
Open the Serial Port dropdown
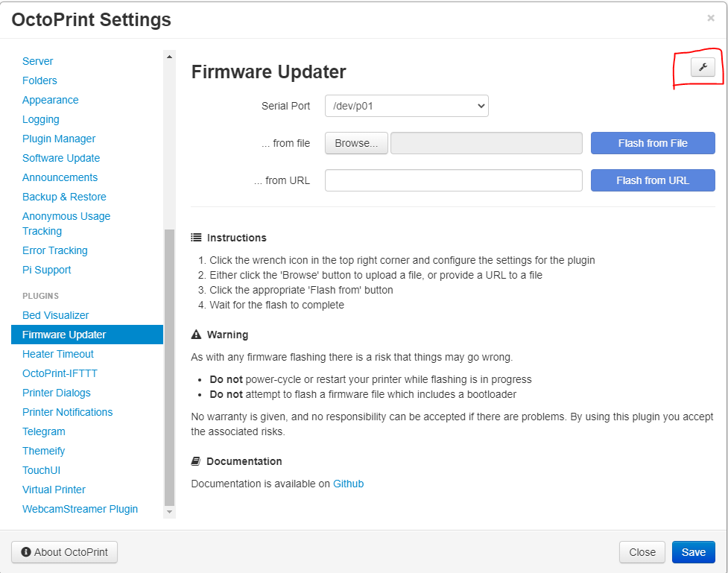click(407, 106)
